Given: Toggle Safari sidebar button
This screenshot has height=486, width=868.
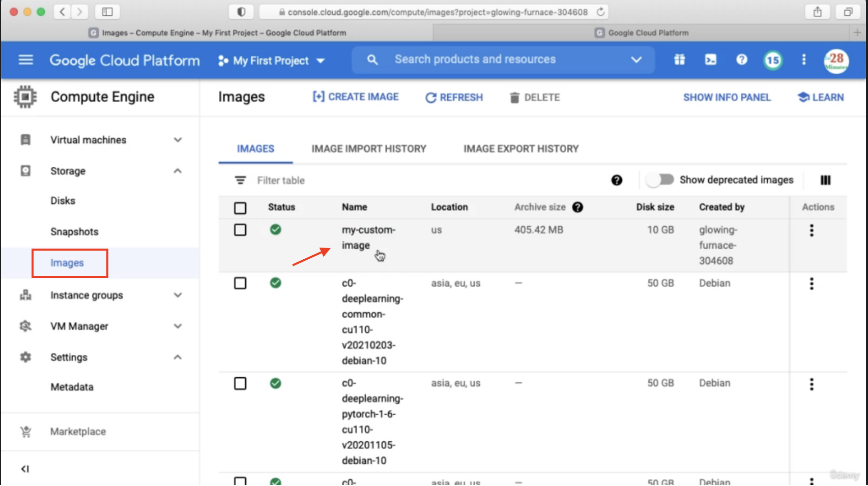Looking at the screenshot, I should point(107,12).
